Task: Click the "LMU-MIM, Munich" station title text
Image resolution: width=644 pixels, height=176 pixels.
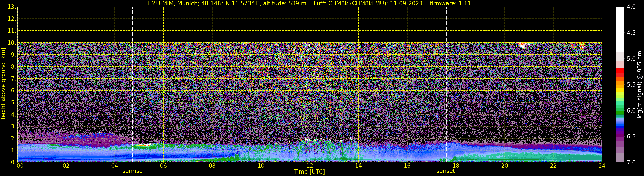Action: [173, 3]
